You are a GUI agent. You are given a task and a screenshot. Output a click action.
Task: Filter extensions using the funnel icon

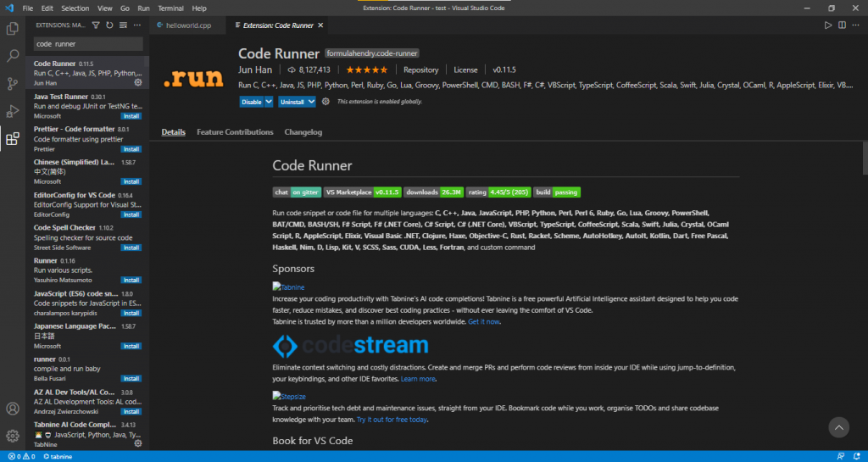tap(96, 25)
